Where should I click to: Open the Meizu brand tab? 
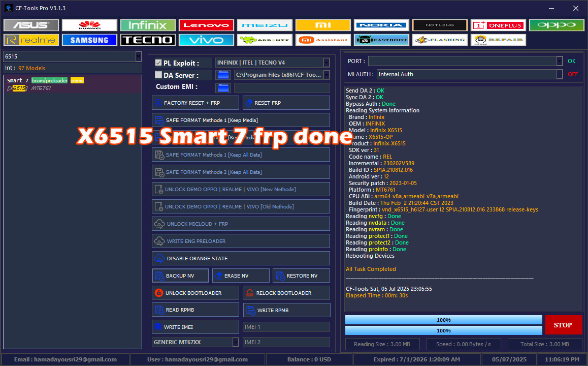click(265, 25)
